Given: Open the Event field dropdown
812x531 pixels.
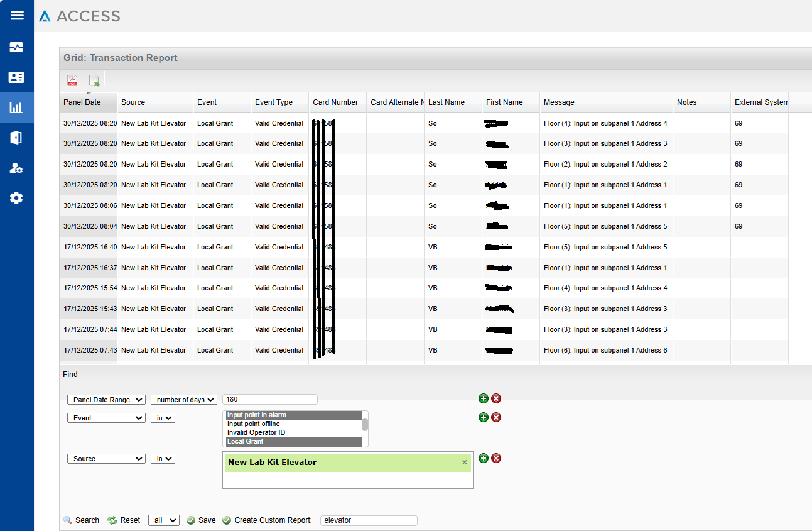Looking at the screenshot, I should pos(106,418).
